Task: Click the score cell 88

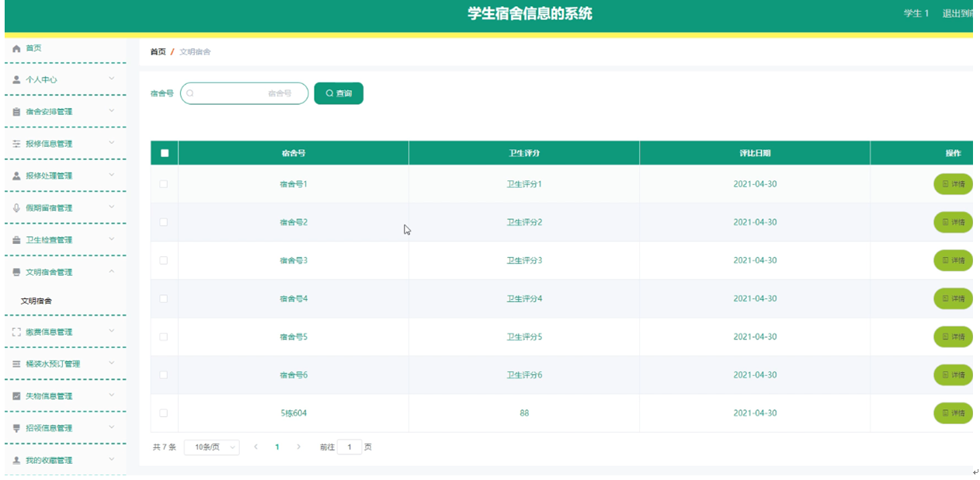Action: tap(524, 413)
